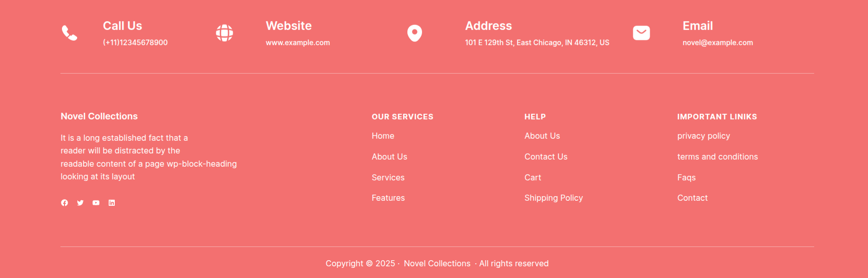This screenshot has width=868, height=278.
Task: Click the www.example.com website address
Action: [298, 43]
